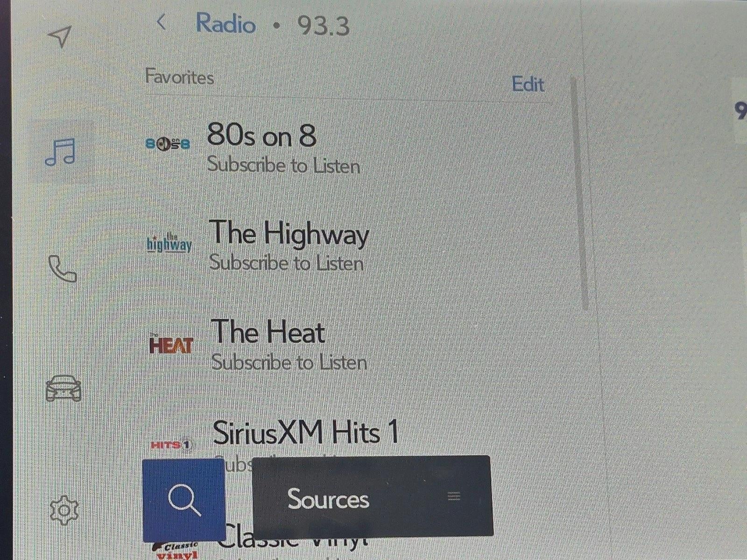The height and width of the screenshot is (560, 747).
Task: Tap the 93.3 station frequency
Action: pos(324,25)
